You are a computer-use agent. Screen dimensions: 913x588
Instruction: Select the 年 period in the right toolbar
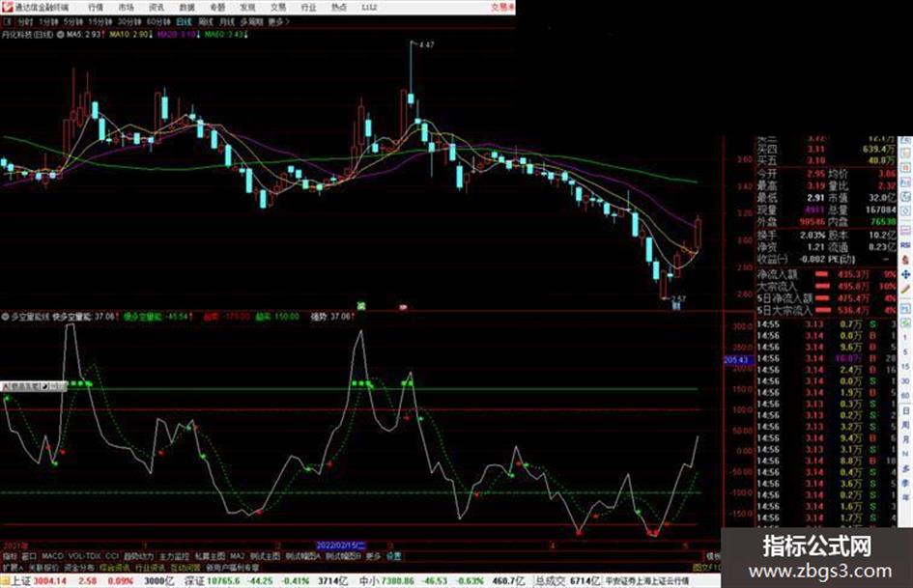coord(905,498)
